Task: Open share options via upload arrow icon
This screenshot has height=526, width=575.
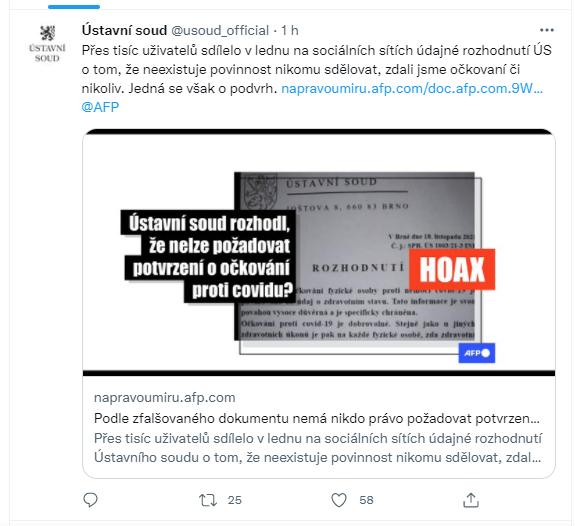Action: 471,500
